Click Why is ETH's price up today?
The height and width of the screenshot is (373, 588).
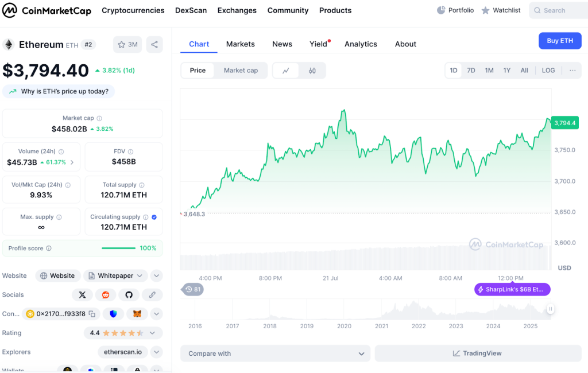[x=59, y=91]
